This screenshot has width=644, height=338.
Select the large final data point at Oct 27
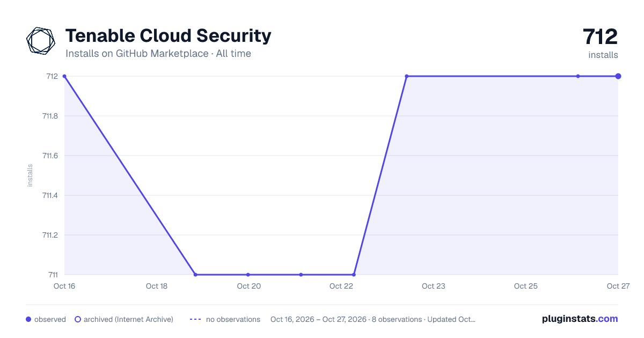click(x=618, y=76)
